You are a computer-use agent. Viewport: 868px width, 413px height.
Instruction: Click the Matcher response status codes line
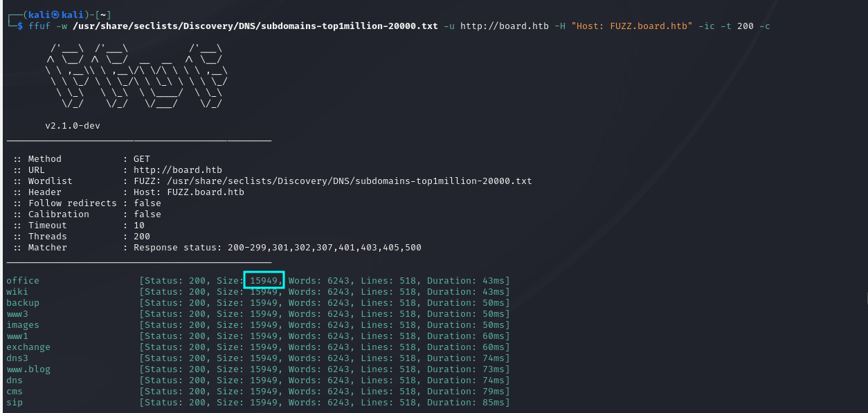277,248
